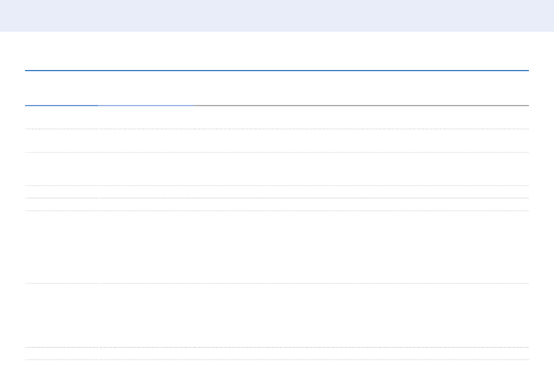The height and width of the screenshot is (392, 554).
Task: Click second-tallest row's middle column cell
Action: point(146,316)
